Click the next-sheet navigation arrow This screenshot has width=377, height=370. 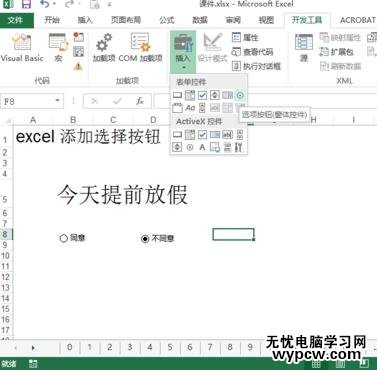pyautogui.click(x=33, y=348)
